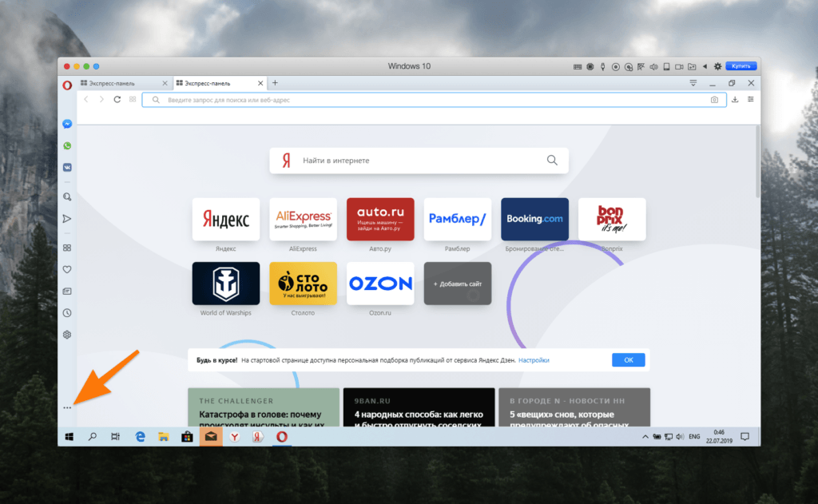Click the blue OK button in the notice
818x504 pixels.
point(628,360)
